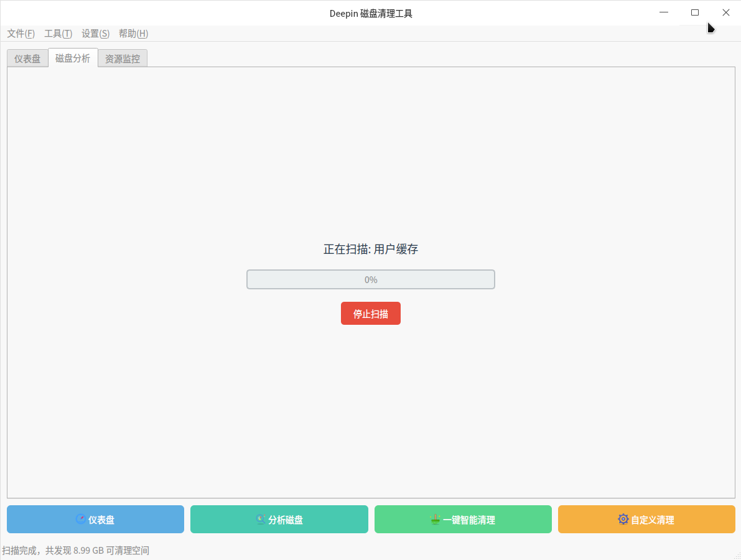Select the 磁盘分析 tab

[73, 58]
